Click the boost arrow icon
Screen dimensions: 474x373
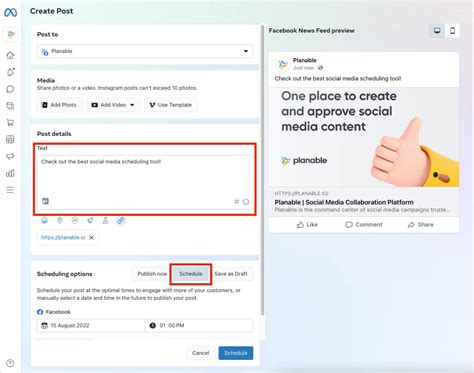[90, 221]
